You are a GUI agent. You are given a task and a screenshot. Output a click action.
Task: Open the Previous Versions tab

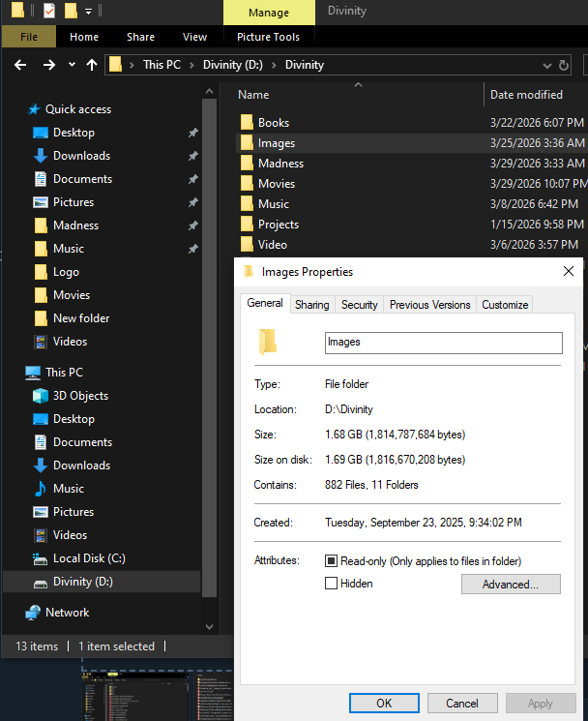(x=430, y=305)
